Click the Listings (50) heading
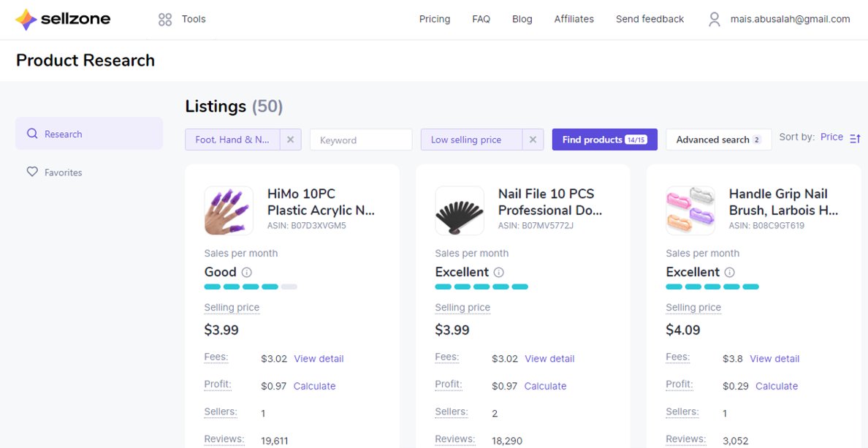The image size is (868, 448). point(234,106)
